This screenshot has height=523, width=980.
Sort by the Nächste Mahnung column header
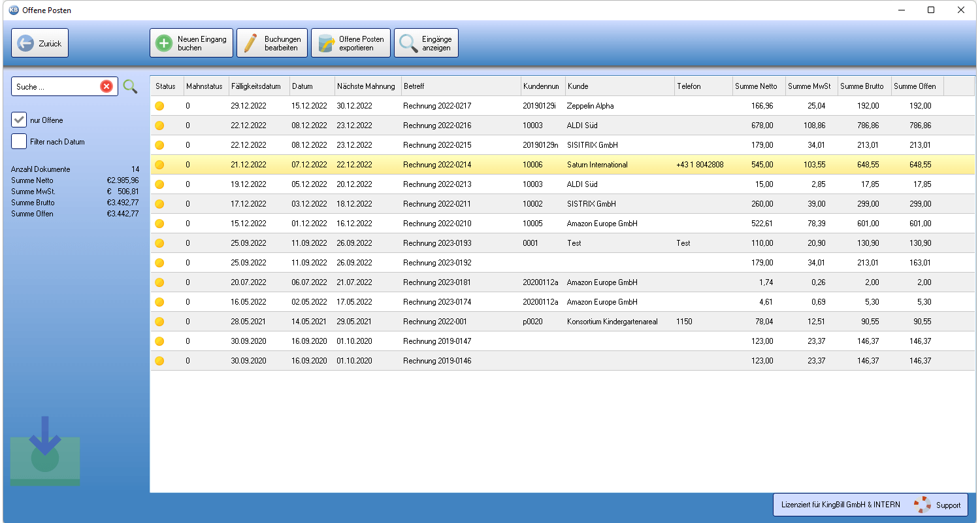pos(368,86)
